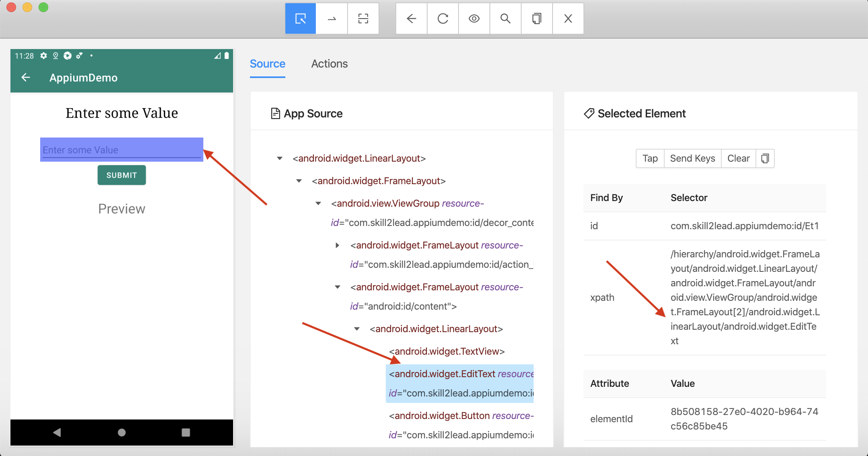Collapse the root LinearLayout tree node
Screen dimensions: 868x456
click(279, 158)
